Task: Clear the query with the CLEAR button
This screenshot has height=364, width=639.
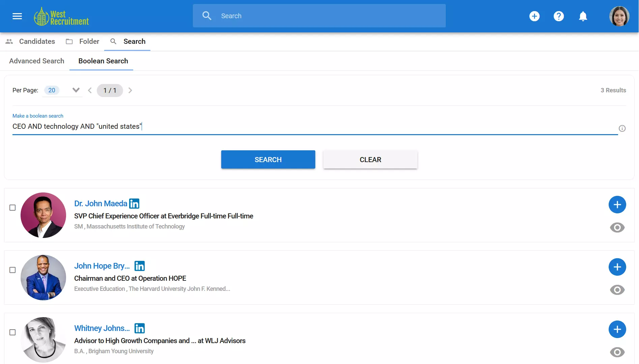Action: click(x=370, y=159)
